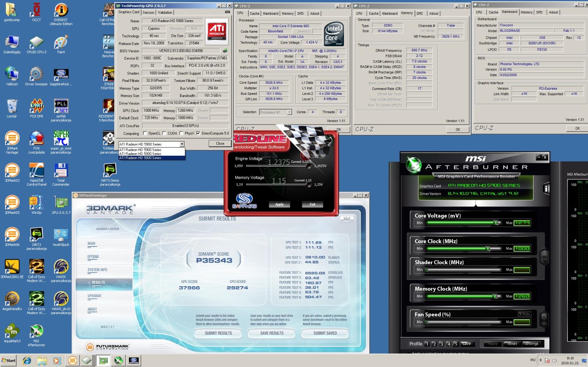The width and height of the screenshot is (588, 367).
Task: Uncheck the DirectCompute 5.0 checkbox
Action: point(198,133)
